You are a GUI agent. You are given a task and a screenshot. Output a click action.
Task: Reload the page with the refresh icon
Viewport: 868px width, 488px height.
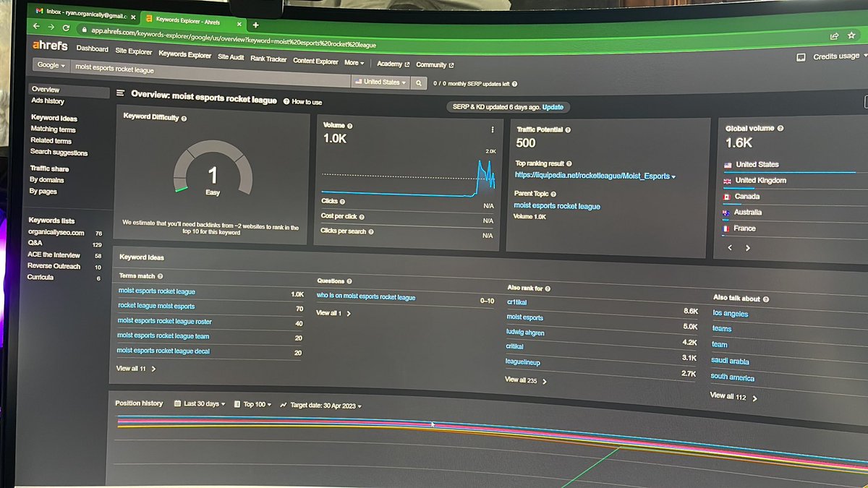point(66,28)
